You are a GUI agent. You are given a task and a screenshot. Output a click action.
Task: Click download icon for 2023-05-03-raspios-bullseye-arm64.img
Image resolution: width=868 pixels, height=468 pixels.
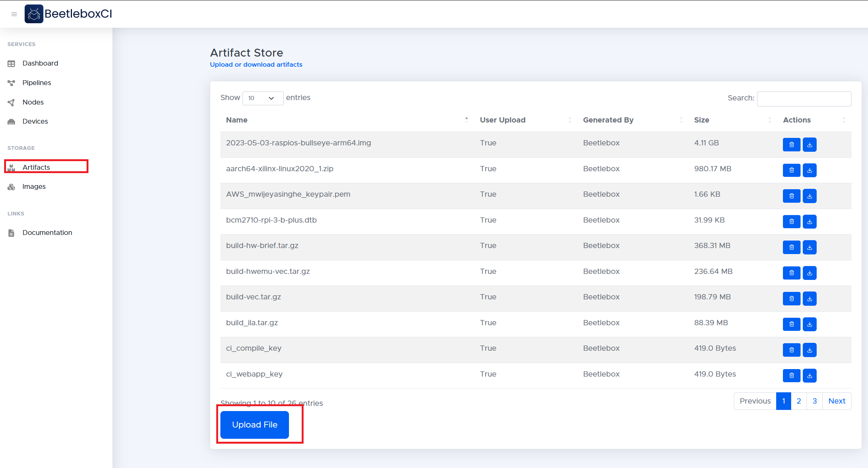point(810,144)
